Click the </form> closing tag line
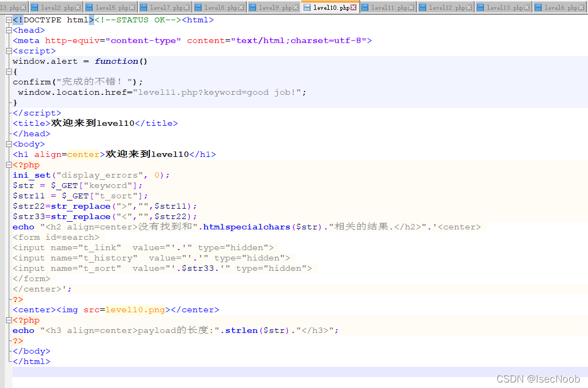 (x=32, y=278)
